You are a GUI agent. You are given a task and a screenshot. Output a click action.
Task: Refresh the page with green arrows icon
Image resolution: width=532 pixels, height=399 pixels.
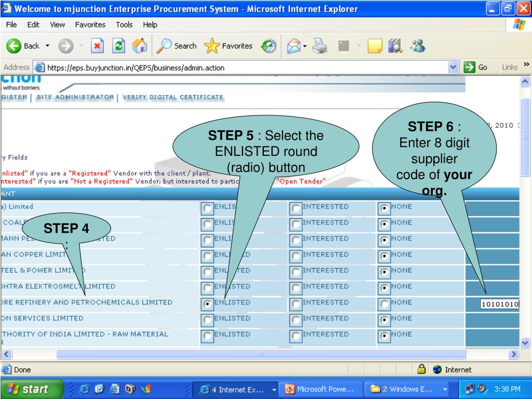point(118,46)
